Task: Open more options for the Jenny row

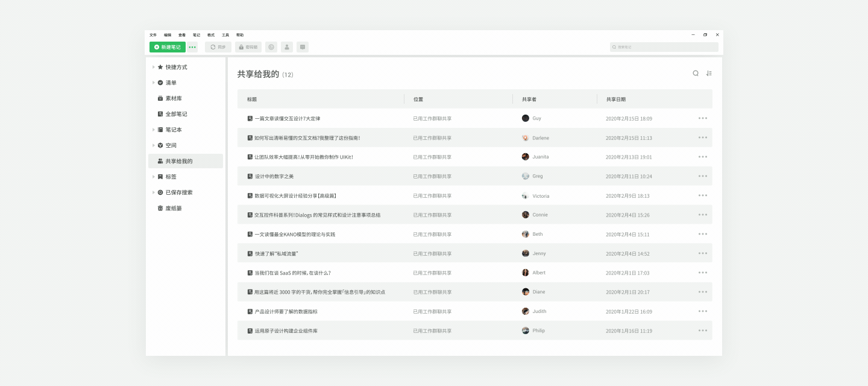Action: [x=703, y=253]
